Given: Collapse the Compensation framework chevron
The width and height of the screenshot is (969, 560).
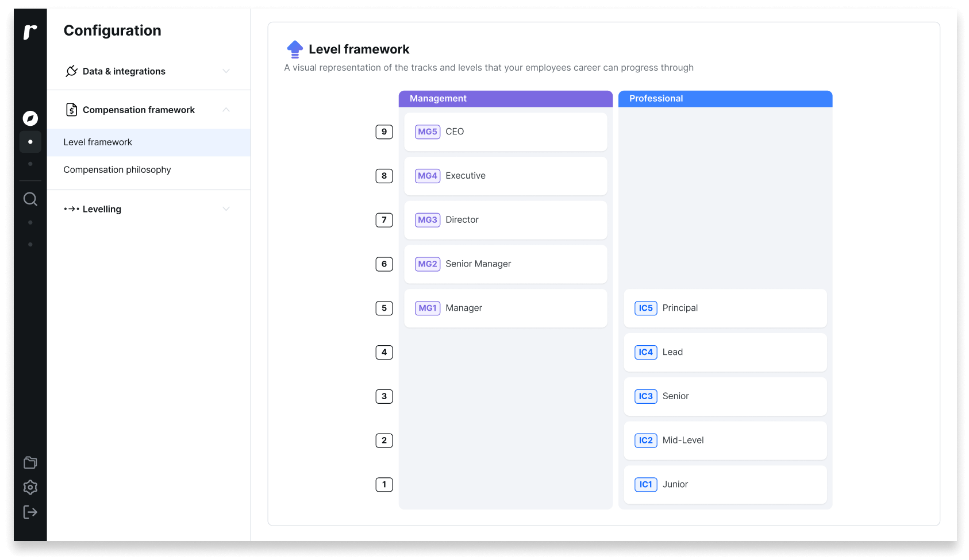Looking at the screenshot, I should click(226, 110).
